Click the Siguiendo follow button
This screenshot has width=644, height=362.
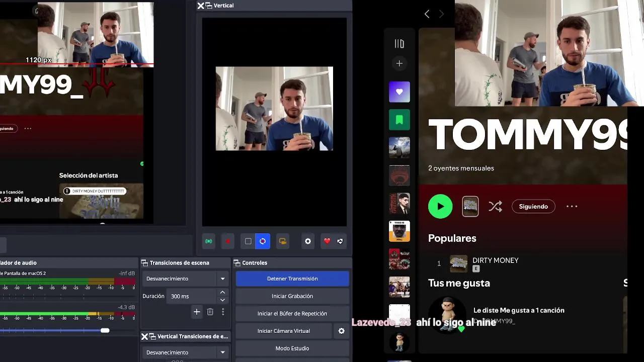tap(533, 206)
